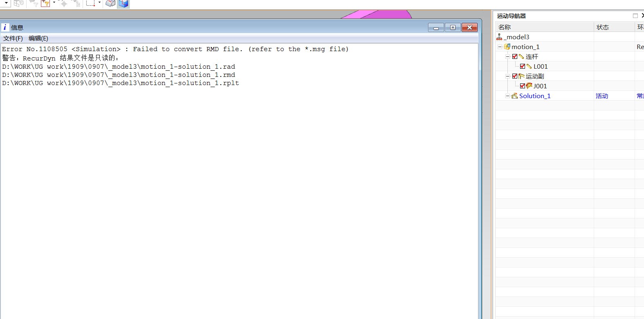
Task: Select Solution_1 in the navigator
Action: pyautogui.click(x=535, y=96)
